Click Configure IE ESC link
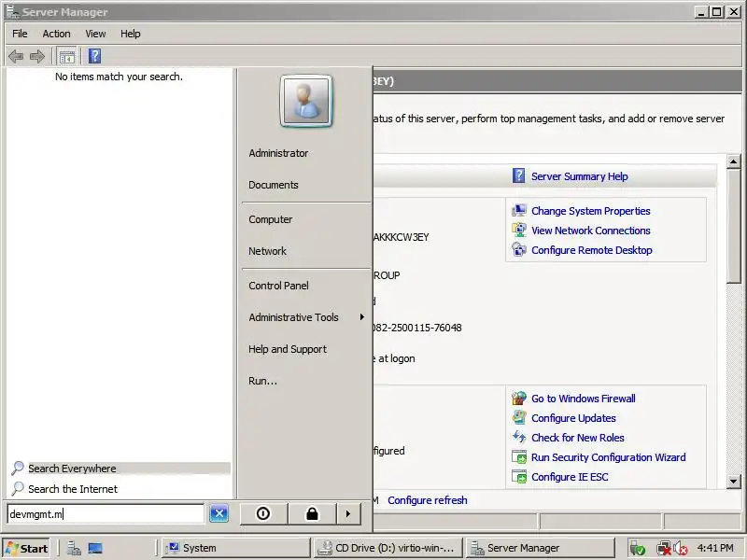This screenshot has height=560, width=747. click(x=570, y=477)
